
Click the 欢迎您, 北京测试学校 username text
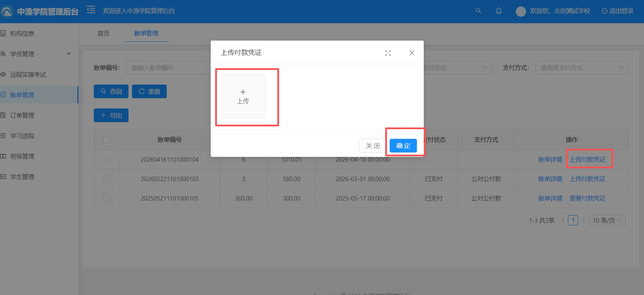560,11
